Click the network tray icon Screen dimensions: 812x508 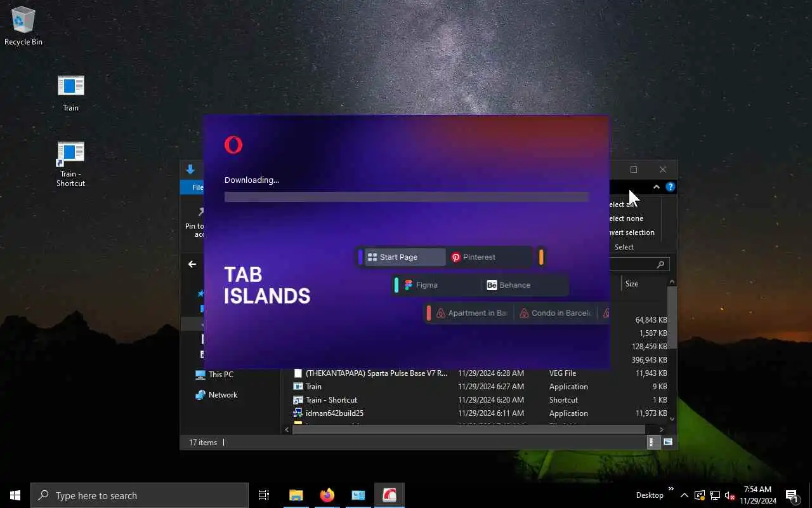(x=714, y=495)
